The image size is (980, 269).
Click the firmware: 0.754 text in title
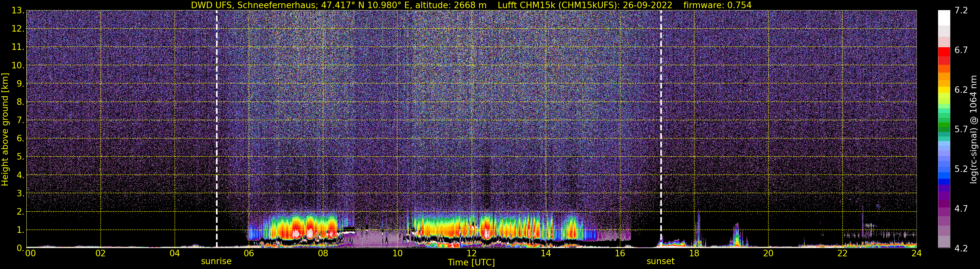coord(718,5)
